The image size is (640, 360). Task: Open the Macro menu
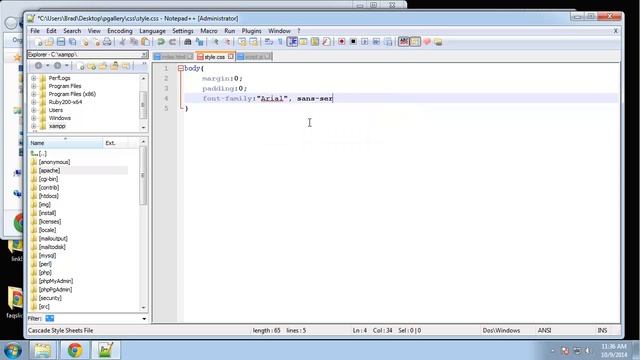coord(209,31)
